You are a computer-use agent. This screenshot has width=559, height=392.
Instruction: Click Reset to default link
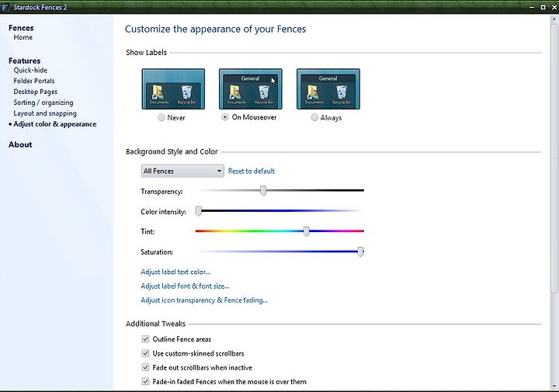pos(252,171)
